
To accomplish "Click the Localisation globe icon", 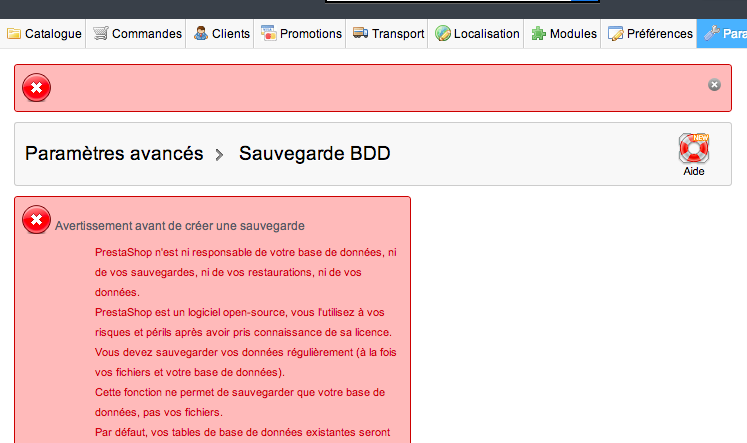I will pos(443,33).
